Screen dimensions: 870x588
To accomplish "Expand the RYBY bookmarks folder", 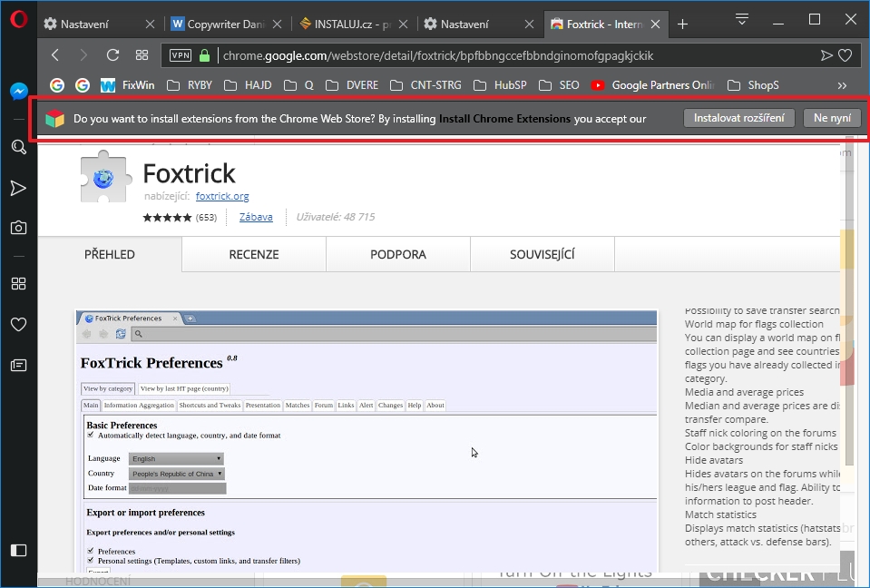I will click(190, 85).
